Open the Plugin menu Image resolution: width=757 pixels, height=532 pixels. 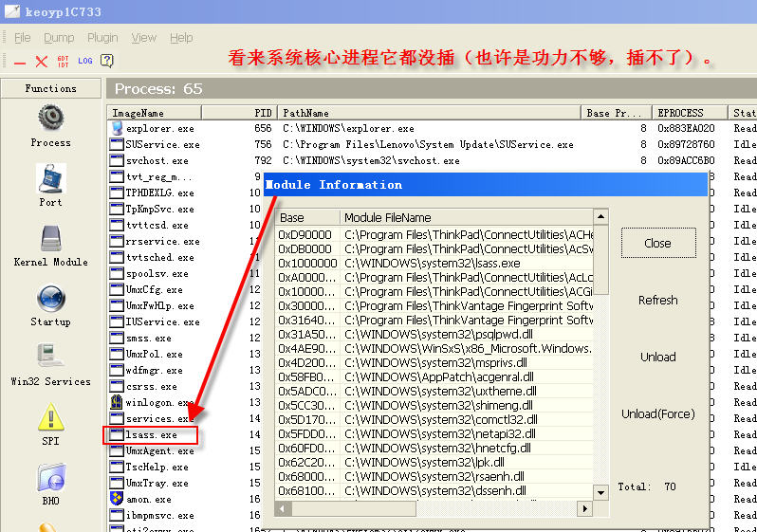click(102, 38)
